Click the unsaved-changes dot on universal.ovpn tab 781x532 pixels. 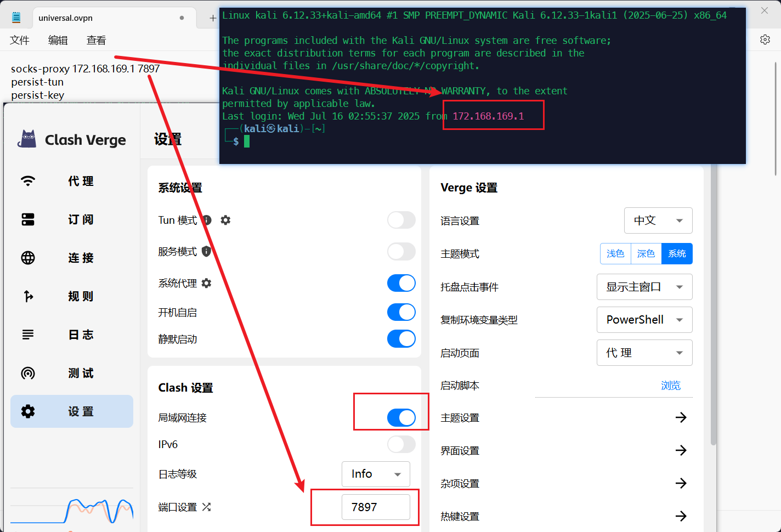click(182, 18)
